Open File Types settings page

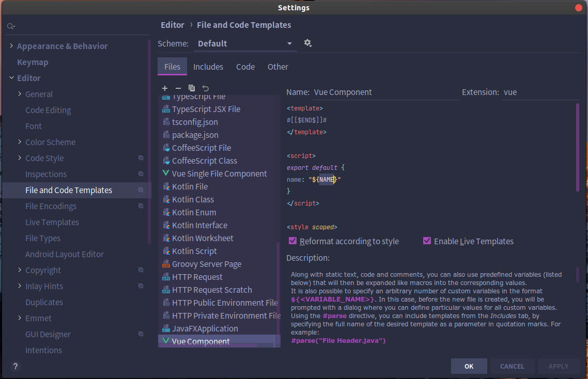(x=43, y=239)
